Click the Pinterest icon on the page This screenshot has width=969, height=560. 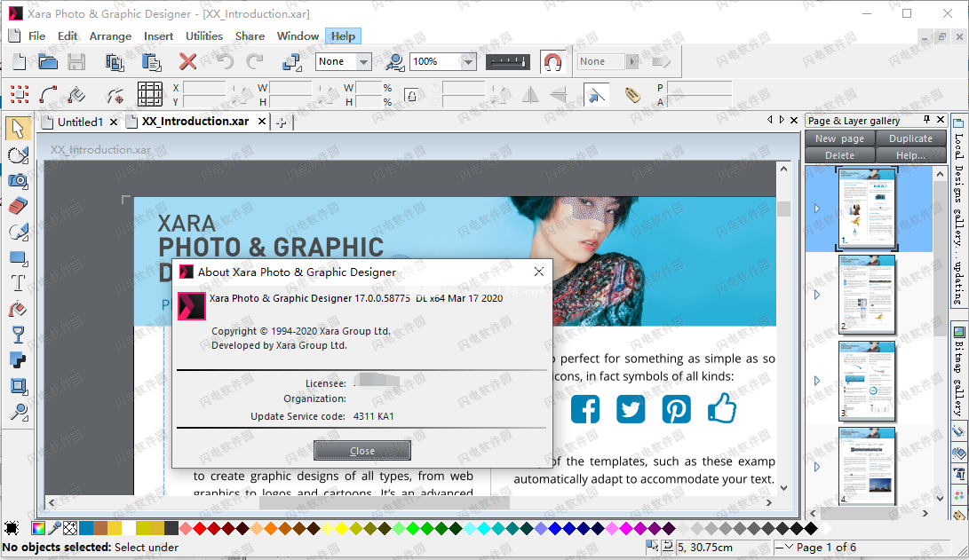[x=676, y=409]
